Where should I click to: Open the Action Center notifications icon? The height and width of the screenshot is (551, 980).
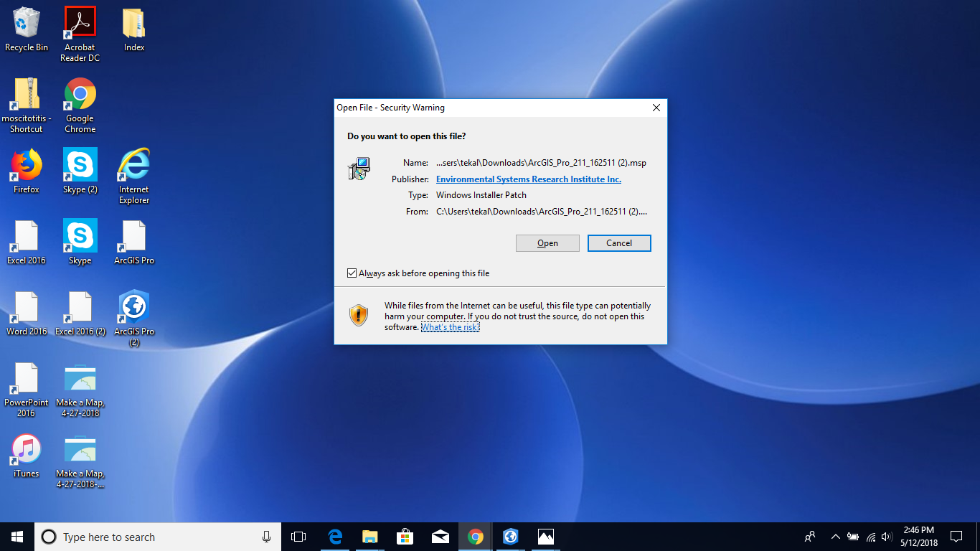[x=956, y=537]
